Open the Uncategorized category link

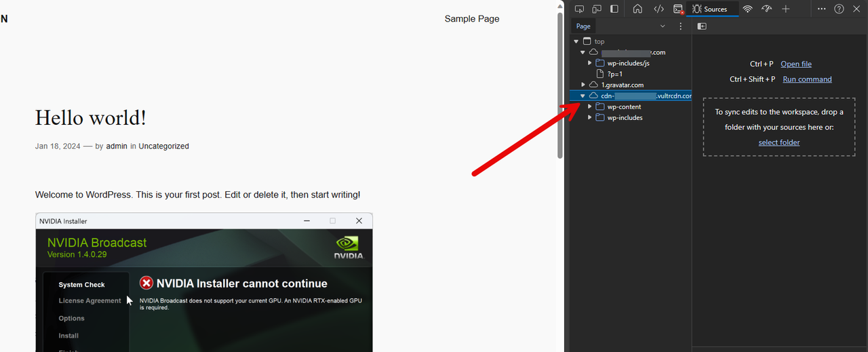(x=163, y=146)
